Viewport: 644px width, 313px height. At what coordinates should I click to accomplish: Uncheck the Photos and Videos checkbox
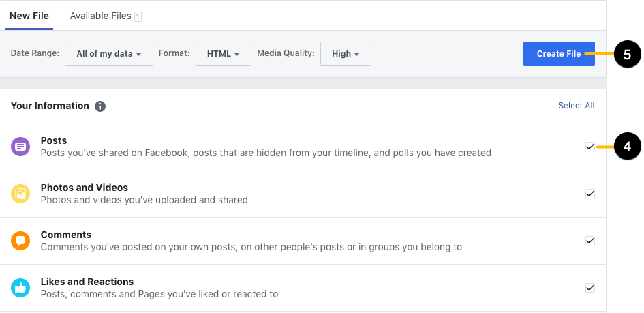(590, 194)
